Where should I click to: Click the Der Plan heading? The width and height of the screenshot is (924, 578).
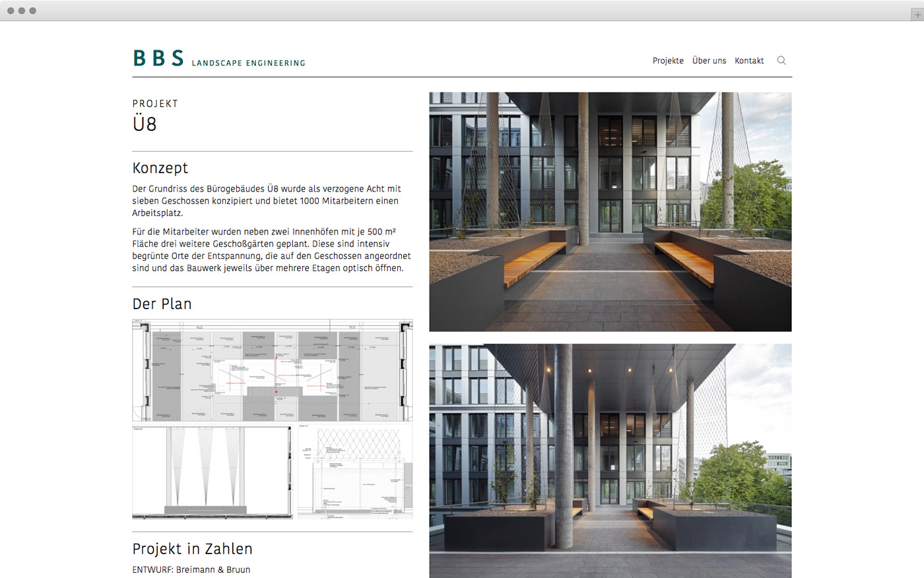coord(162,304)
